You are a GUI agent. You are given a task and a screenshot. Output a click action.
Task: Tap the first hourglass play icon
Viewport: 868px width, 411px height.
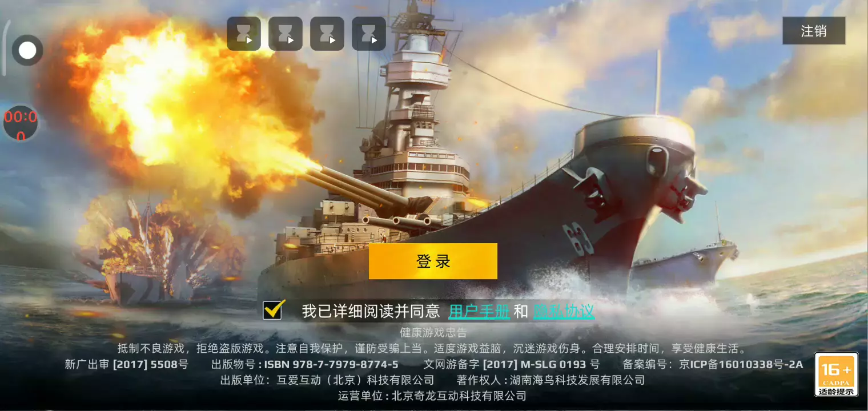click(244, 34)
